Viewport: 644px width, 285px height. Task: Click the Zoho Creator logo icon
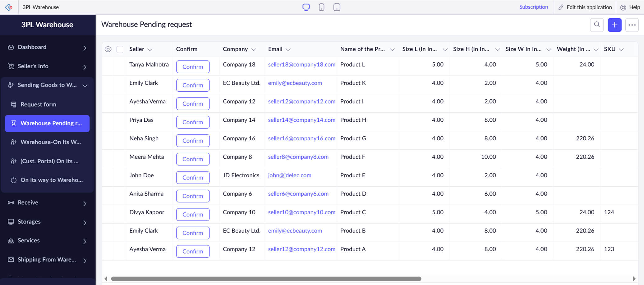tap(9, 7)
